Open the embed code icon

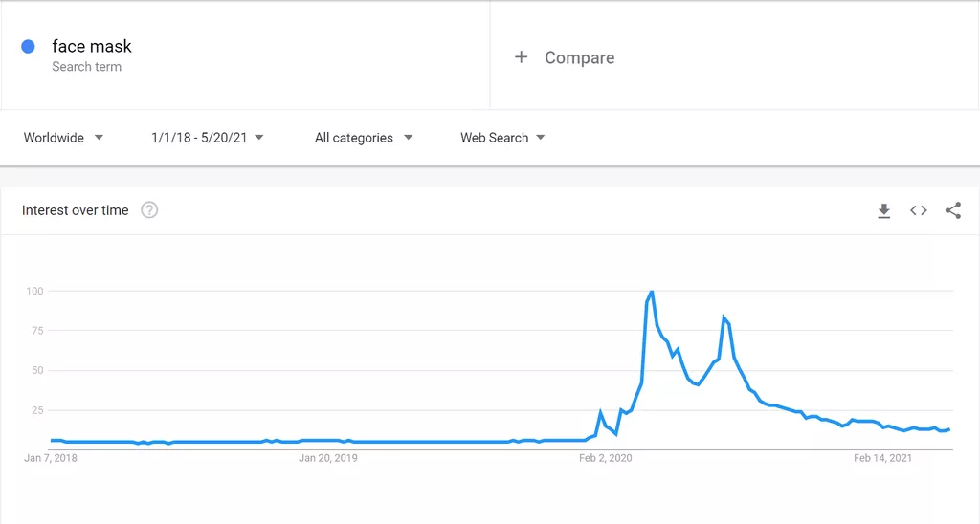point(918,210)
